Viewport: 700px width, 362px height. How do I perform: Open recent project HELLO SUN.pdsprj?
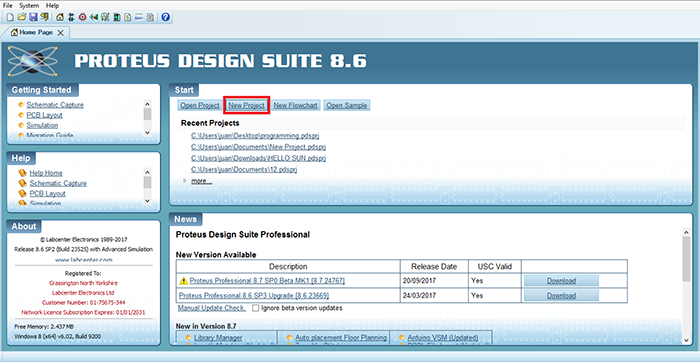(258, 158)
